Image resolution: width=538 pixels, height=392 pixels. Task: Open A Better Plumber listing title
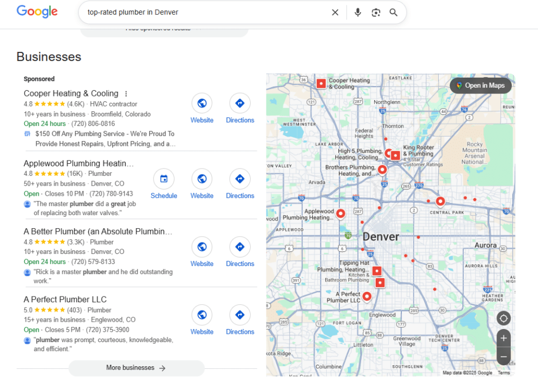(98, 231)
